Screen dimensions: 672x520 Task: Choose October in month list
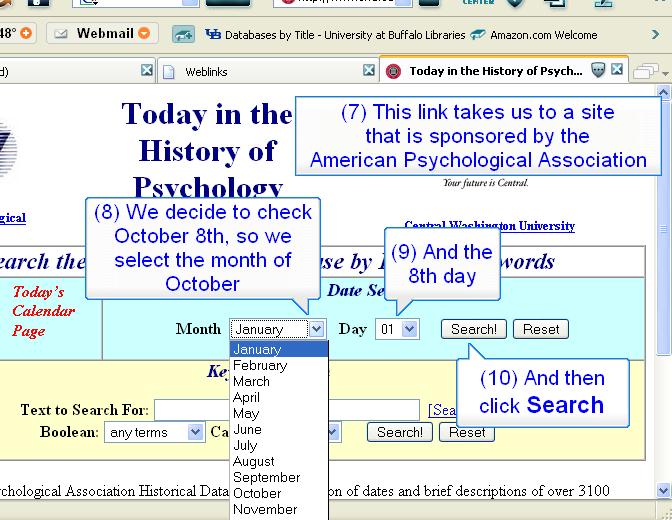pyautogui.click(x=279, y=493)
